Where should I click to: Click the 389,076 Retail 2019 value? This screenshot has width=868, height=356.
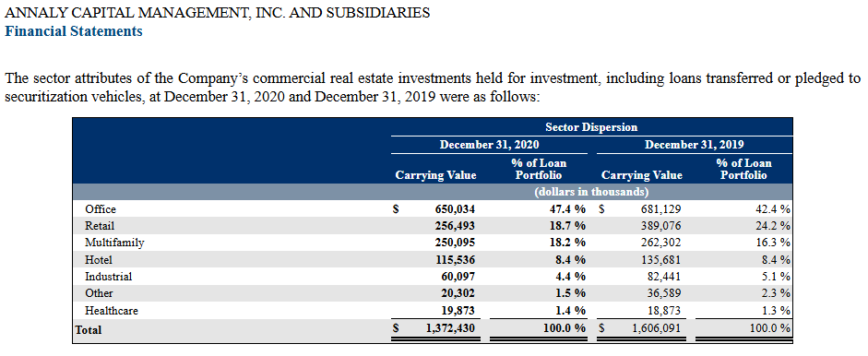pos(661,226)
